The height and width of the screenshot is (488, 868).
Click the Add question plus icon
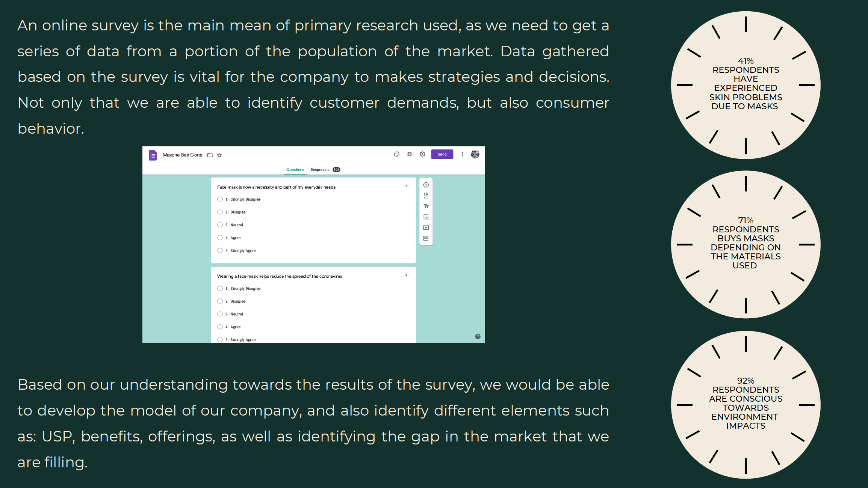[x=426, y=185]
